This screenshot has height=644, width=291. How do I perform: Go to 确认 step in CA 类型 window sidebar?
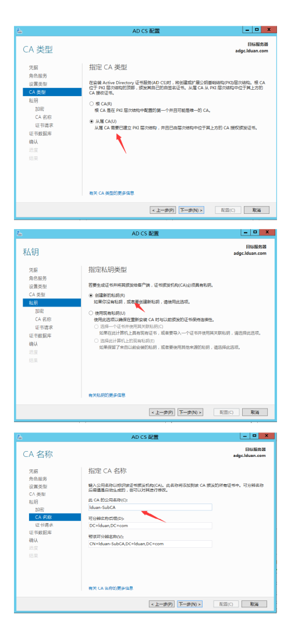point(34,142)
